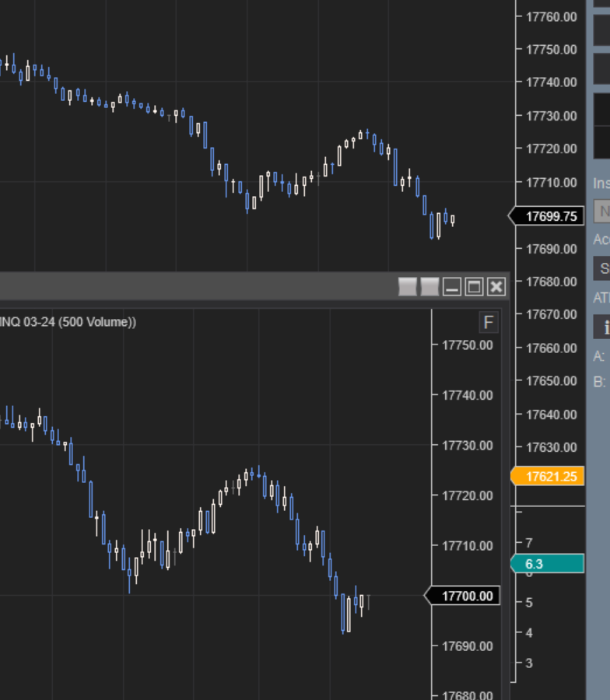610x700 pixels.
Task: Open the Instrument selector starting with N
Action: pos(601,211)
